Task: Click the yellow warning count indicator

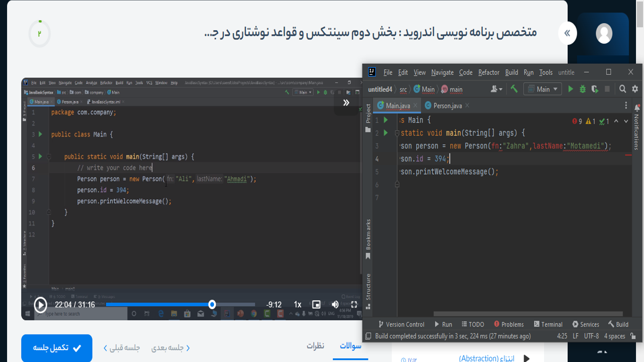Action: pos(590,122)
